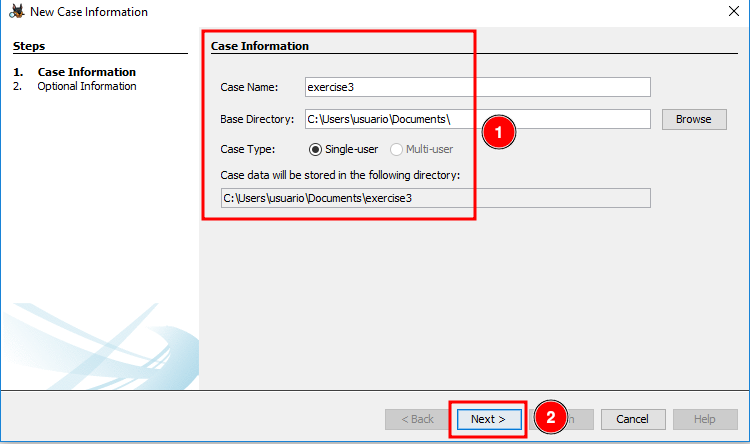This screenshot has width=750, height=444.
Task: Cancel the new case wizard
Action: click(632, 419)
